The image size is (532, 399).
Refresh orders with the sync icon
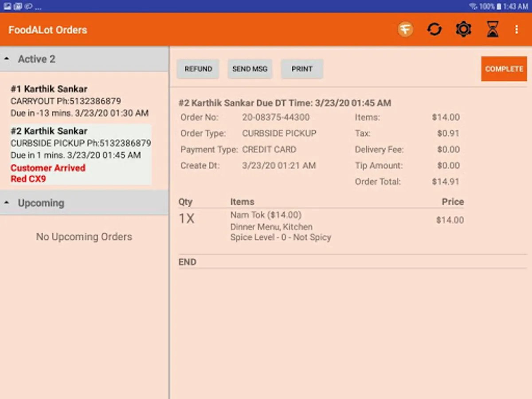coord(434,30)
